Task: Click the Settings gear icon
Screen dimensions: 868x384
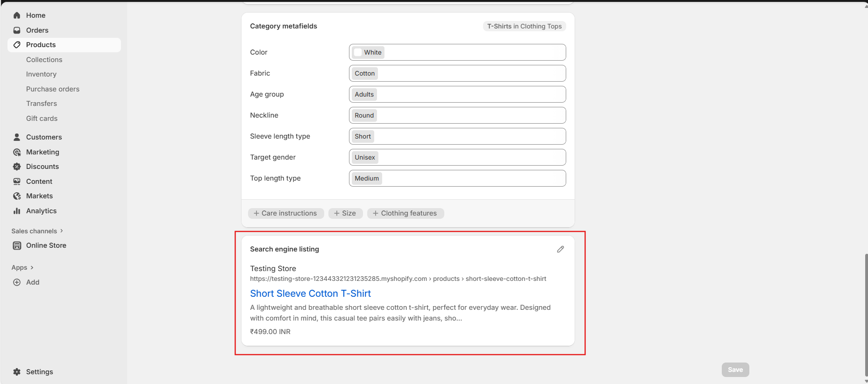Action: (17, 372)
